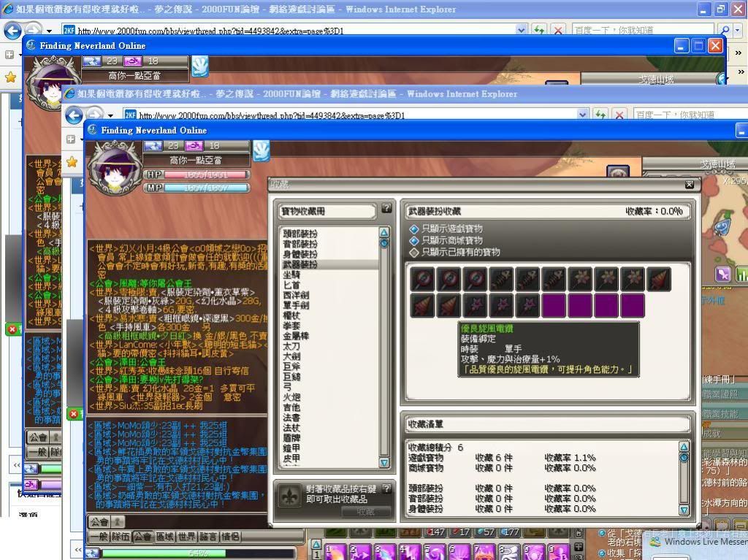This screenshot has height=560, width=748.
Task: Click the first empty purple collection slot
Action: (554, 305)
